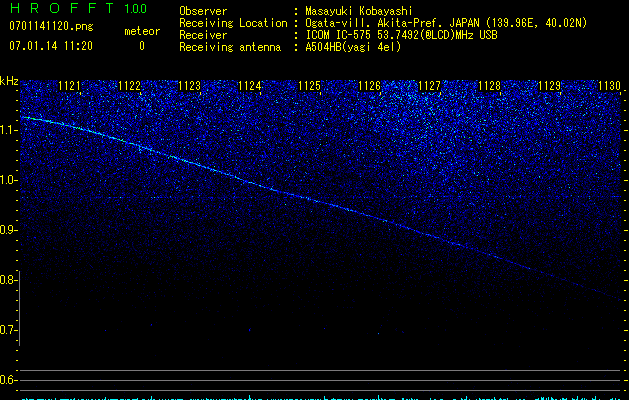Click the 0.7 frequency axis label
The height and width of the screenshot is (400, 629).
click(x=8, y=330)
